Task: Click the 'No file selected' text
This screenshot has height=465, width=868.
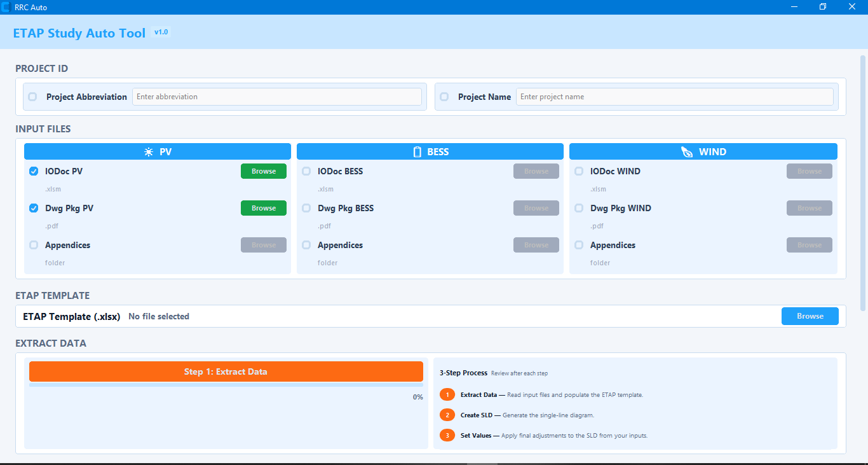Action: point(159,316)
